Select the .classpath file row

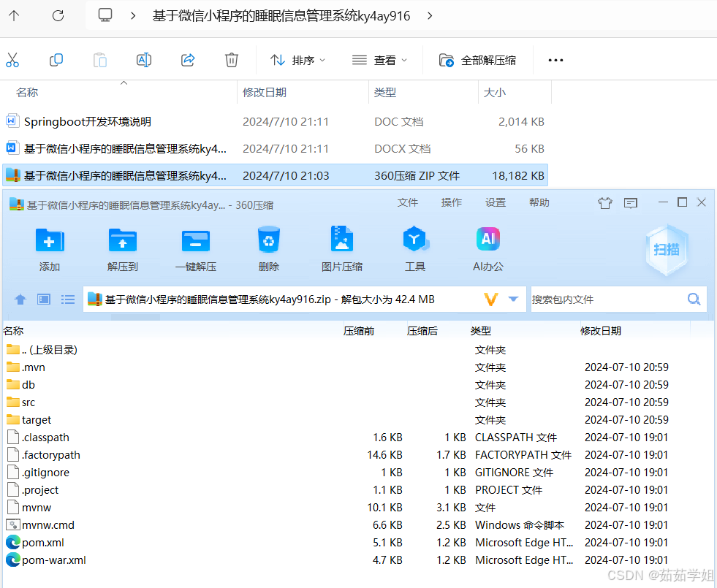357,438
